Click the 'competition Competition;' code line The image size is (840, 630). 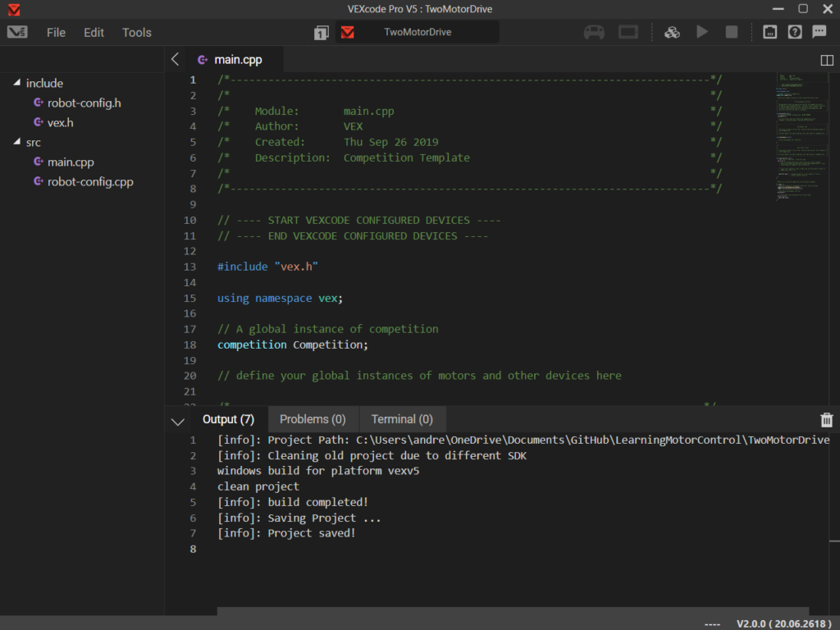point(293,345)
